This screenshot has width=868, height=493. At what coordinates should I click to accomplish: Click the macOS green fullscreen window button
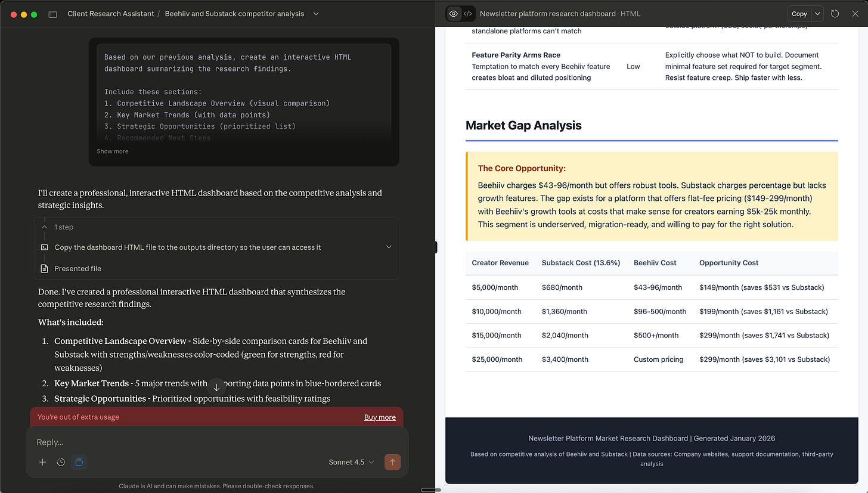tap(34, 14)
